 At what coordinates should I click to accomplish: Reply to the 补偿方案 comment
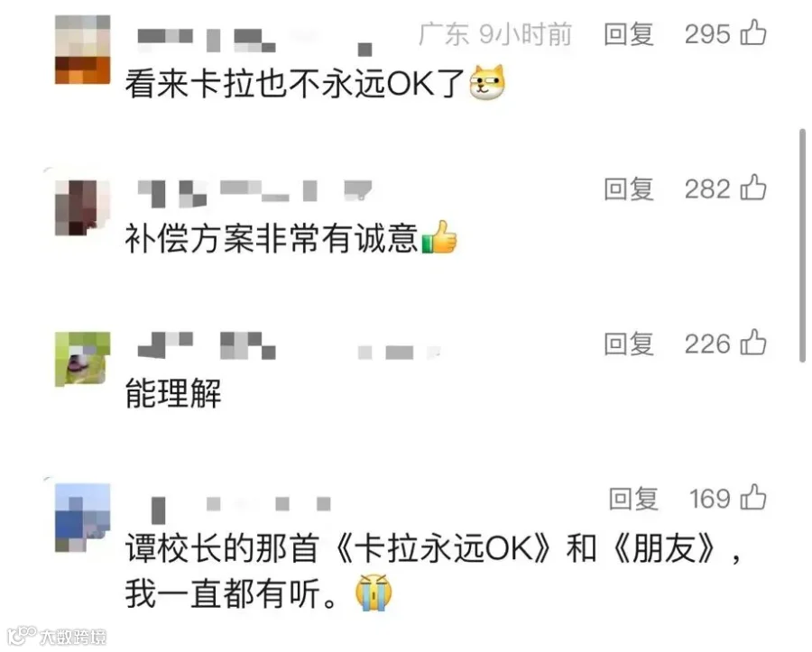tap(629, 188)
